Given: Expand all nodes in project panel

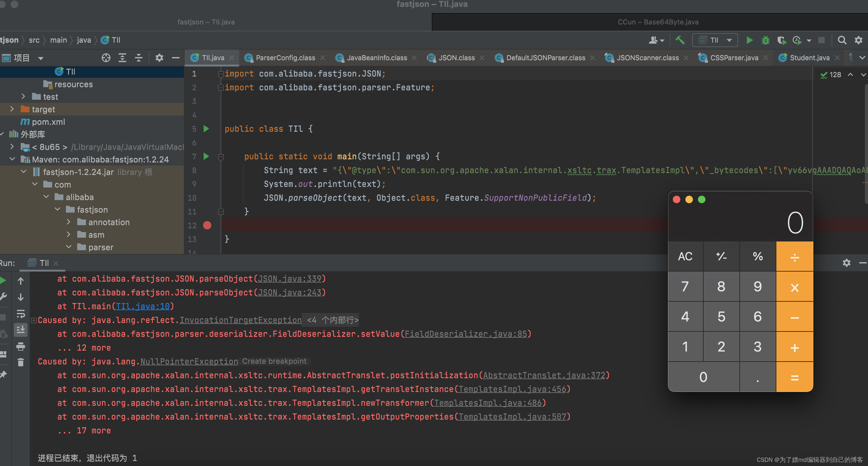Looking at the screenshot, I should (122, 58).
